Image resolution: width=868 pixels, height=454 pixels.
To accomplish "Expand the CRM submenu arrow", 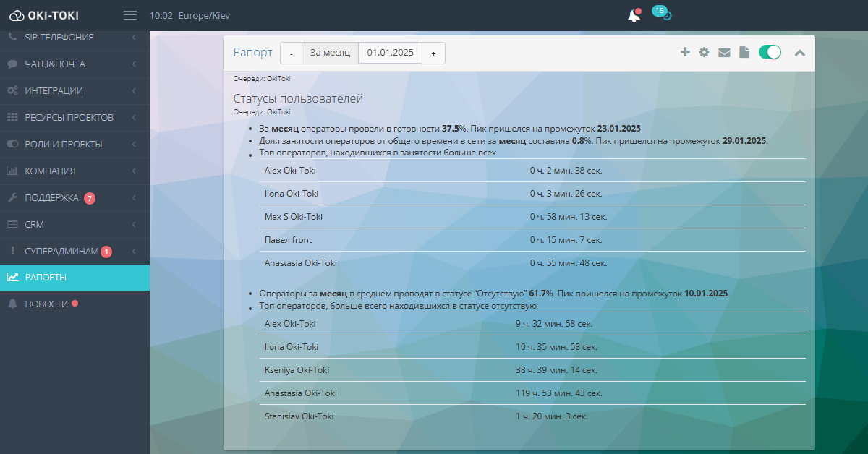I will 135,224.
